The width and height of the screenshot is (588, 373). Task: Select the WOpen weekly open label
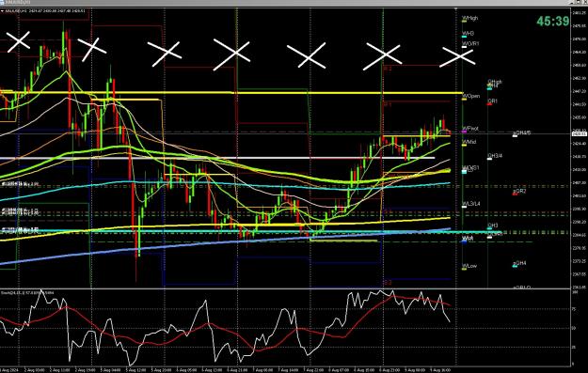click(x=470, y=96)
